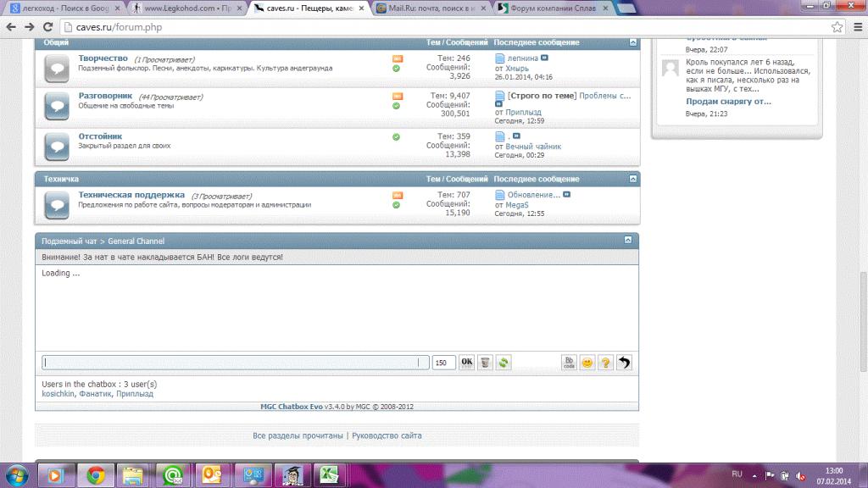
Task: Open the Разговорник forum link
Action: [106, 97]
